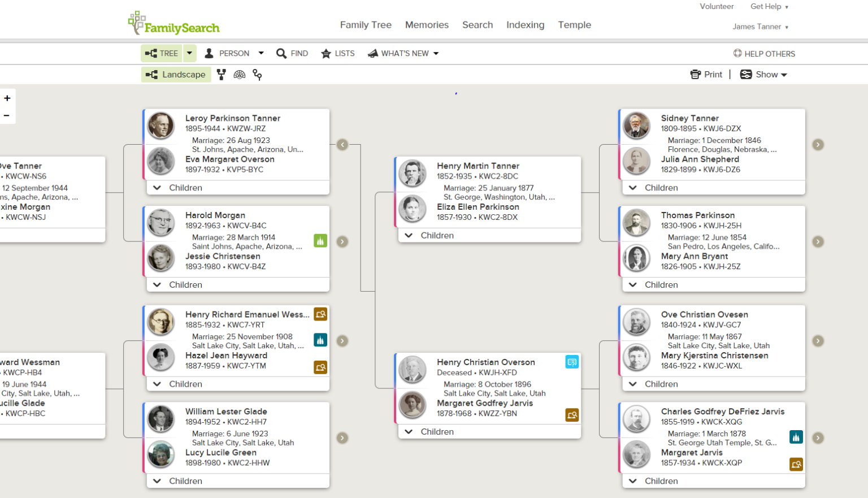Click the zoom in (+) control
The width and height of the screenshot is (868, 498).
(x=7, y=97)
